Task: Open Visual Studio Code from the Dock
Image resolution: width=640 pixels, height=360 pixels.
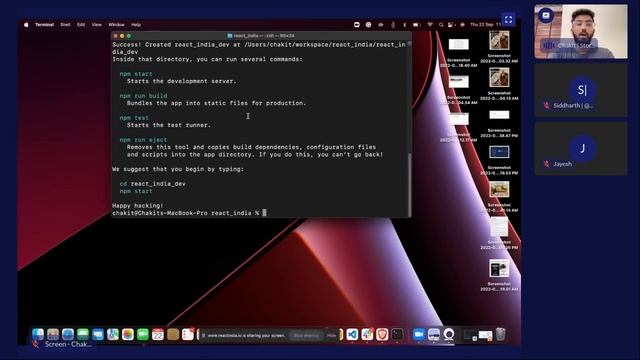Action: pos(352,334)
